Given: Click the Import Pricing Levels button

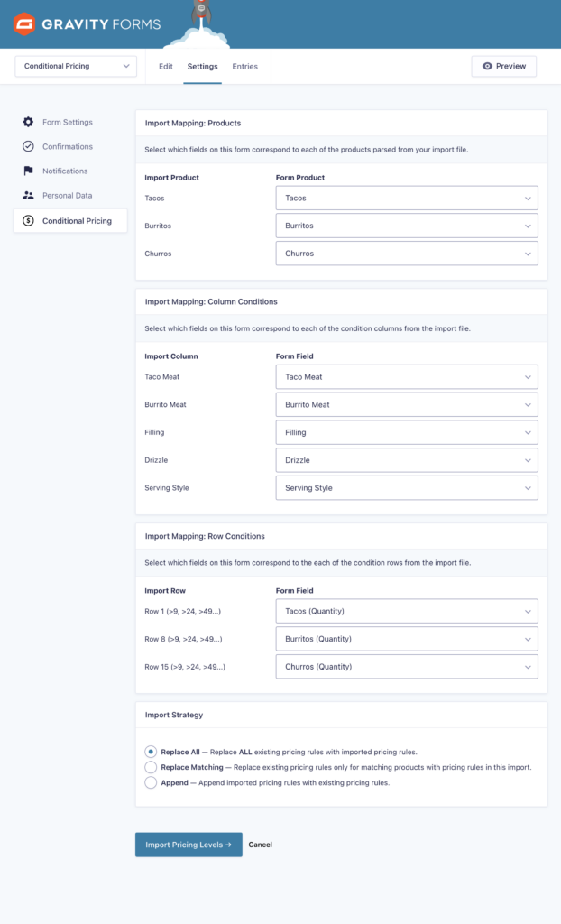Looking at the screenshot, I should [x=188, y=845].
